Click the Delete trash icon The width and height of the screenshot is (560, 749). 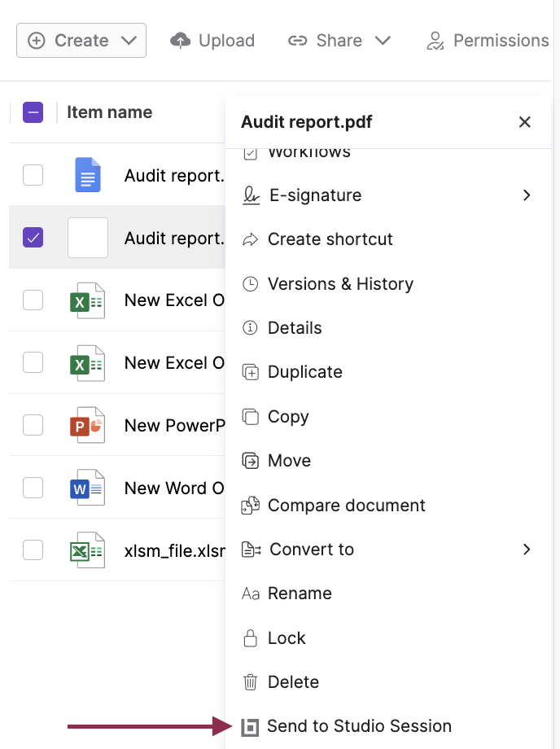coord(250,682)
